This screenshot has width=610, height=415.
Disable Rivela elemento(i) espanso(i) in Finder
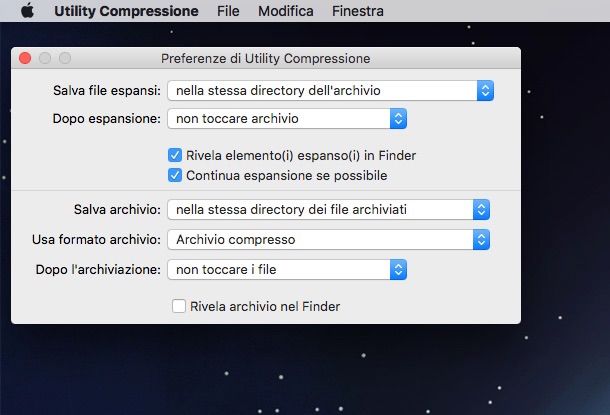pyautogui.click(x=177, y=155)
